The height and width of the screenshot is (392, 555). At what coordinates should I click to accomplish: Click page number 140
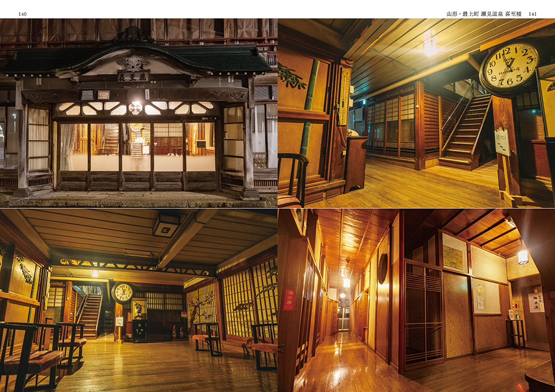coord(22,14)
